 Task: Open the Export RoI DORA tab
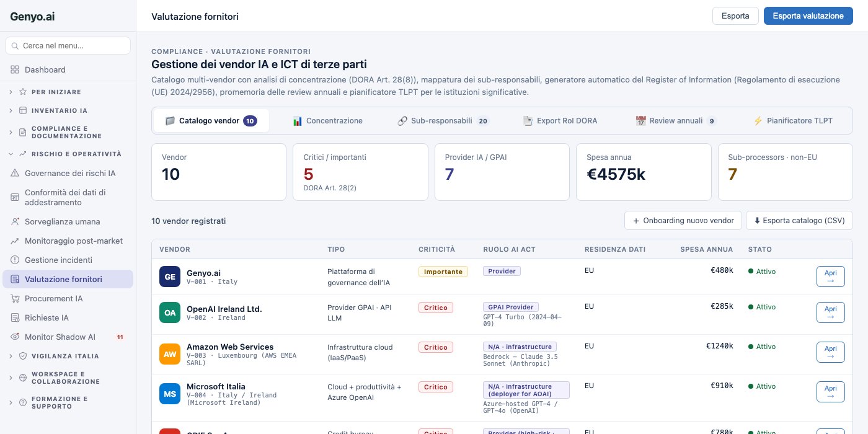coord(560,120)
